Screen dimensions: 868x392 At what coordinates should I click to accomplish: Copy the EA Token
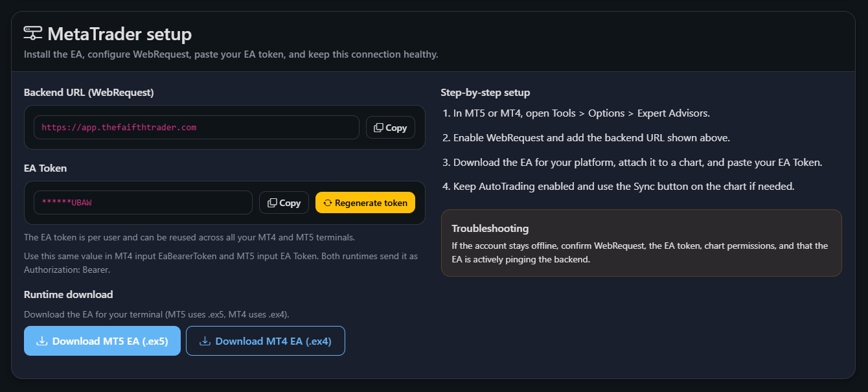coord(284,203)
